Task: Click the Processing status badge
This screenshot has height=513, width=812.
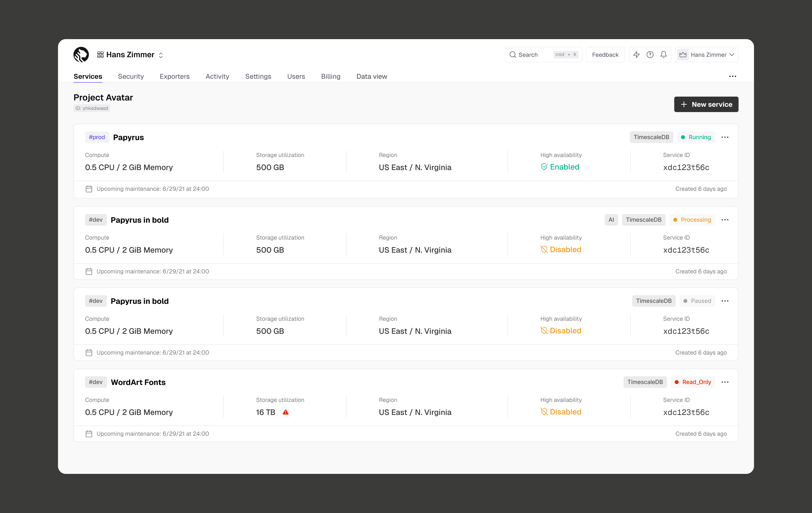Action: [692, 220]
